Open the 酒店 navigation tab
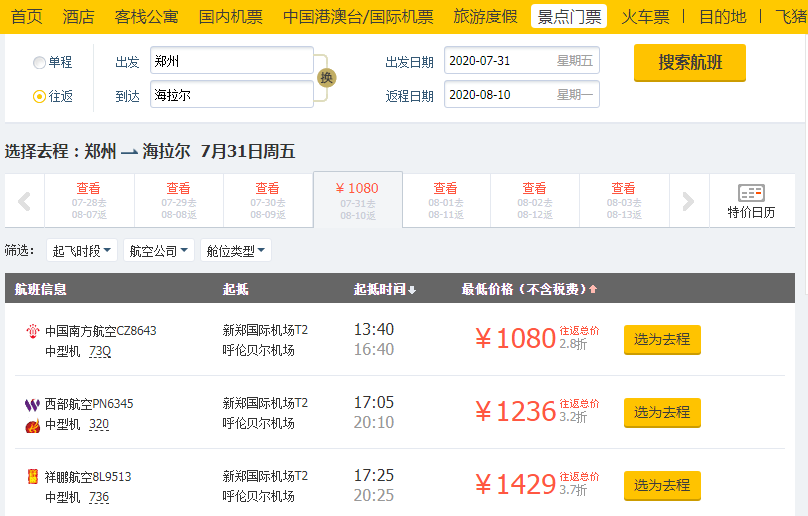The width and height of the screenshot is (808, 516). pos(78,16)
